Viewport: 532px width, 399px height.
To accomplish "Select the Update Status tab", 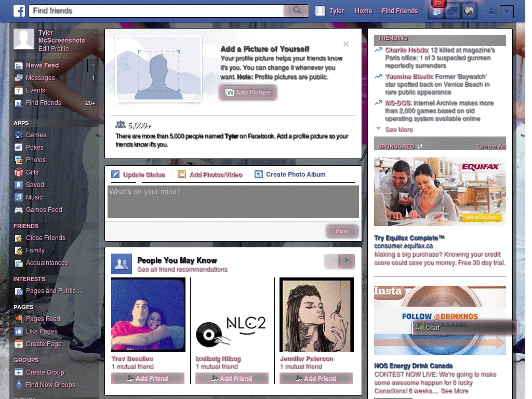I will pos(138,175).
